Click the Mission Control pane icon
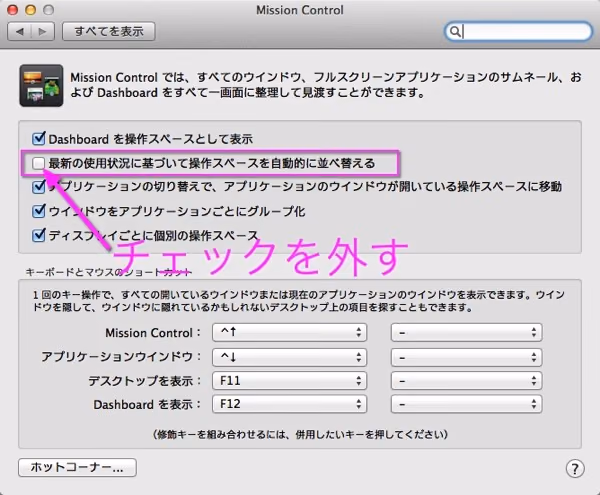The width and height of the screenshot is (600, 495). pyautogui.click(x=41, y=85)
